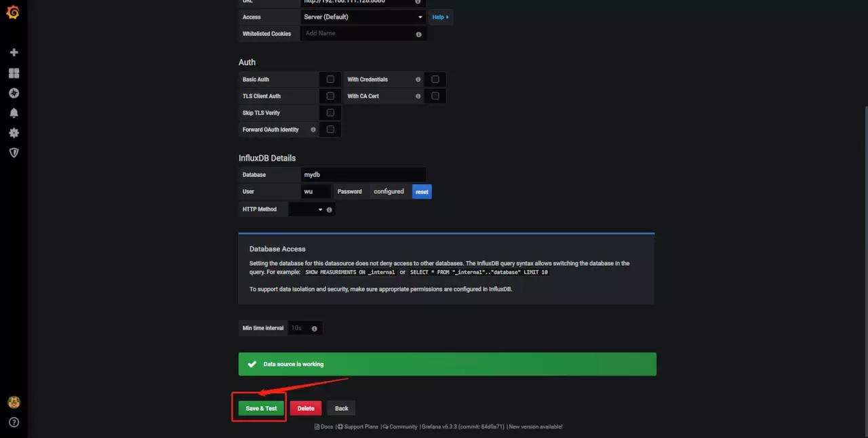
Task: Open the New version available link
Action: click(536, 426)
